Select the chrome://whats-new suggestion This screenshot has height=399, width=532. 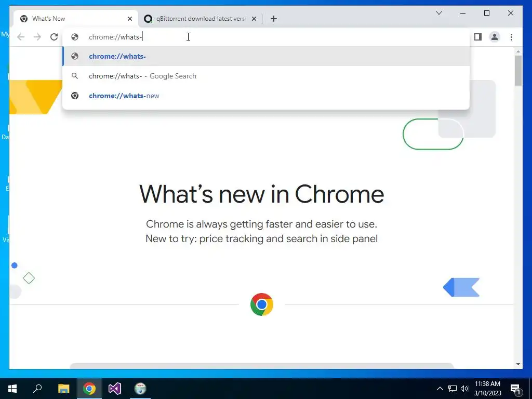point(267,96)
